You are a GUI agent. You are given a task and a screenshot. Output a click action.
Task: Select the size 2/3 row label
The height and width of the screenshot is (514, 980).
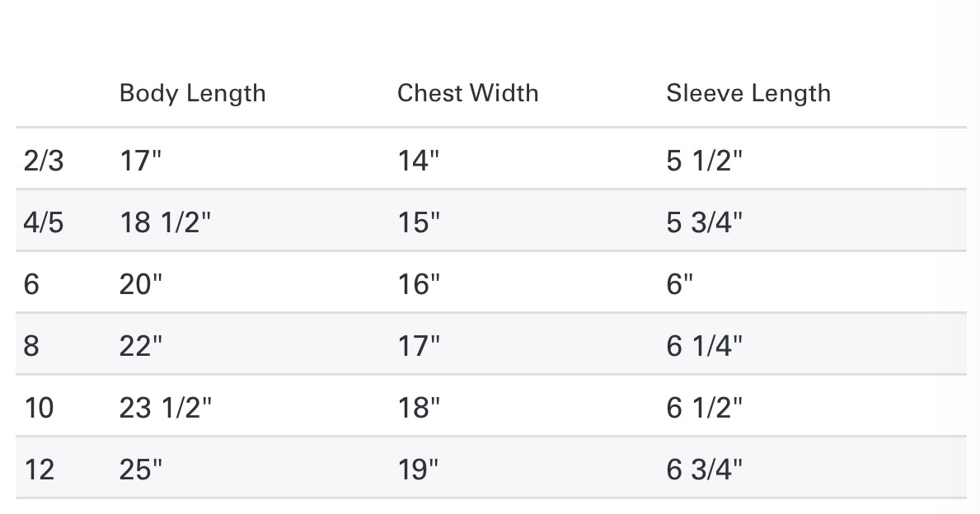point(43,160)
